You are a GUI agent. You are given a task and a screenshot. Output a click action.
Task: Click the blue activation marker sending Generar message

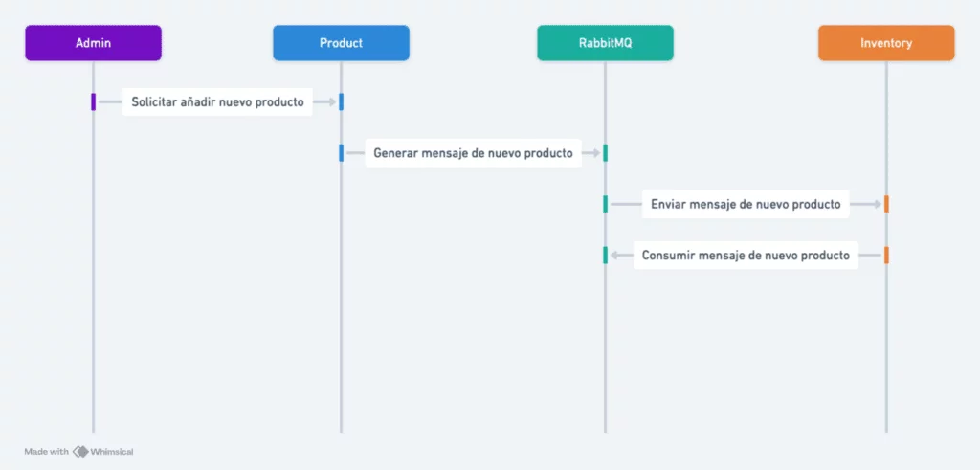click(x=342, y=153)
